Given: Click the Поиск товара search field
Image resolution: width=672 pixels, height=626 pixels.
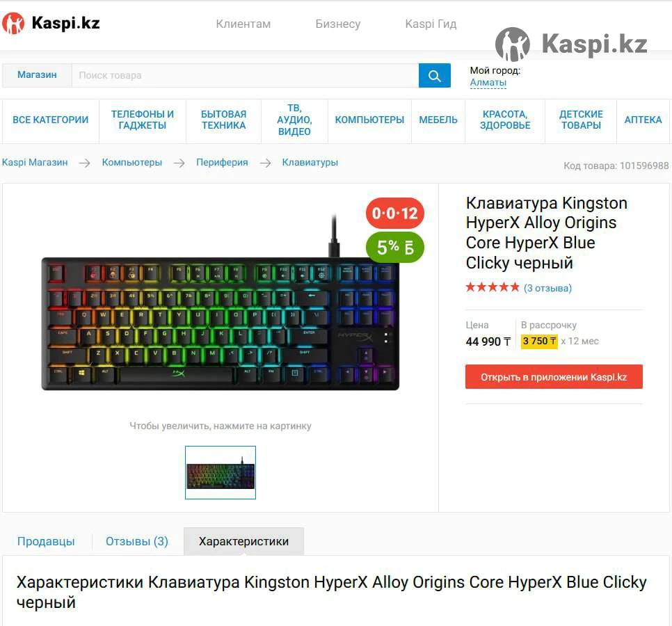Looking at the screenshot, I should [x=245, y=75].
